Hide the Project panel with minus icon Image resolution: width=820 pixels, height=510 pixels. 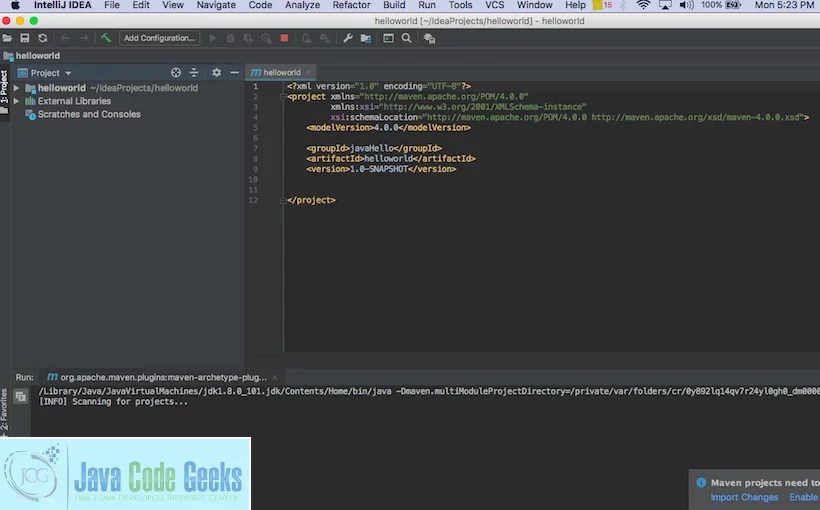(x=234, y=73)
